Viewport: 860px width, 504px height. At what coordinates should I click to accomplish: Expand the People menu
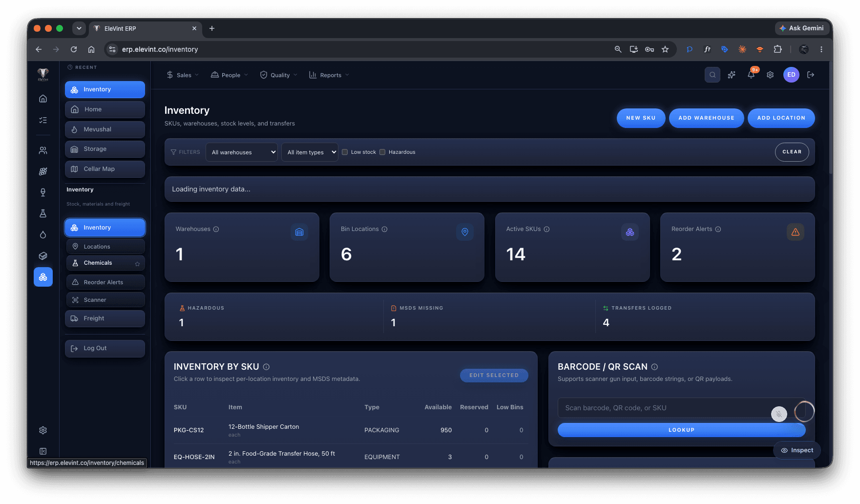click(230, 75)
